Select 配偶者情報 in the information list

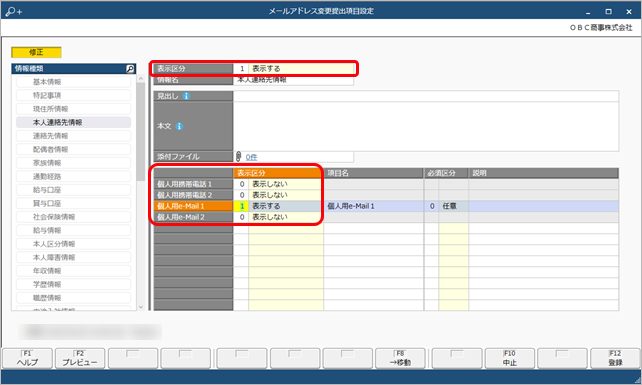[74, 149]
